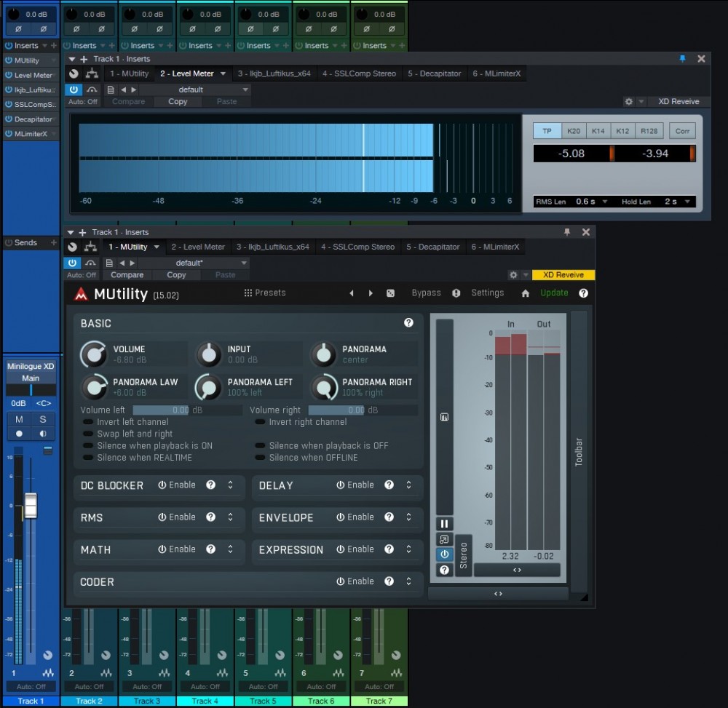Open meter help question mark icon
This screenshot has height=708, width=728.
444,570
